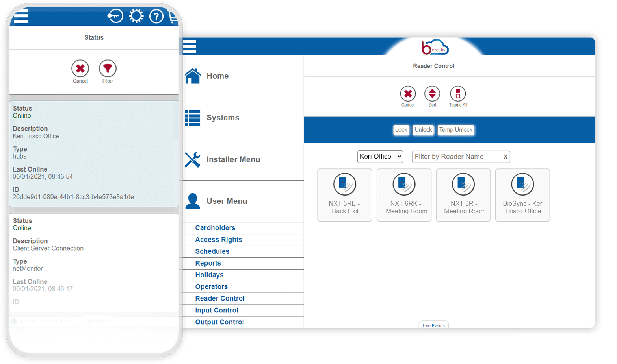Cancel the Status view on phone
The height and width of the screenshot is (364, 617).
coord(80,69)
